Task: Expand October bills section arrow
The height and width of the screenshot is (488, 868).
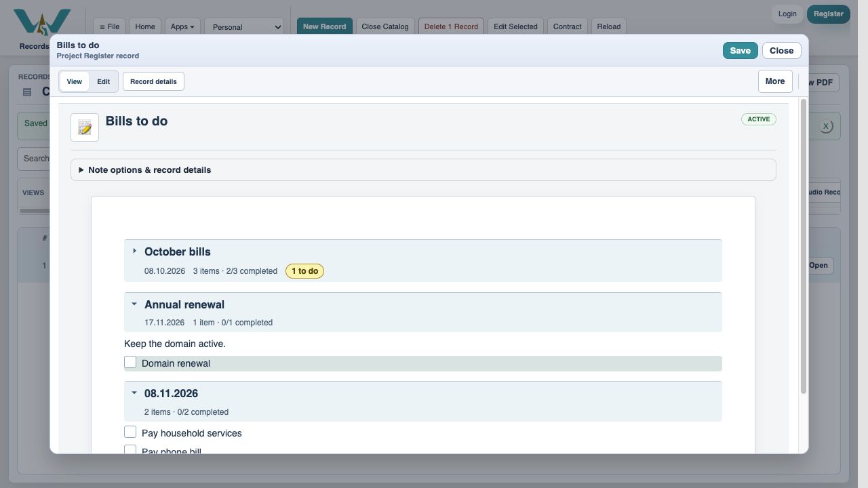Action: (x=134, y=251)
